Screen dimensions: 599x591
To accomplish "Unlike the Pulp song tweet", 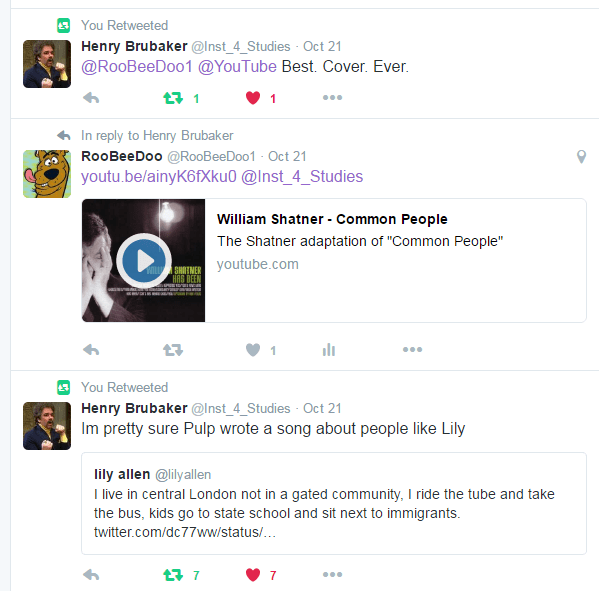I will pyautogui.click(x=253, y=575).
